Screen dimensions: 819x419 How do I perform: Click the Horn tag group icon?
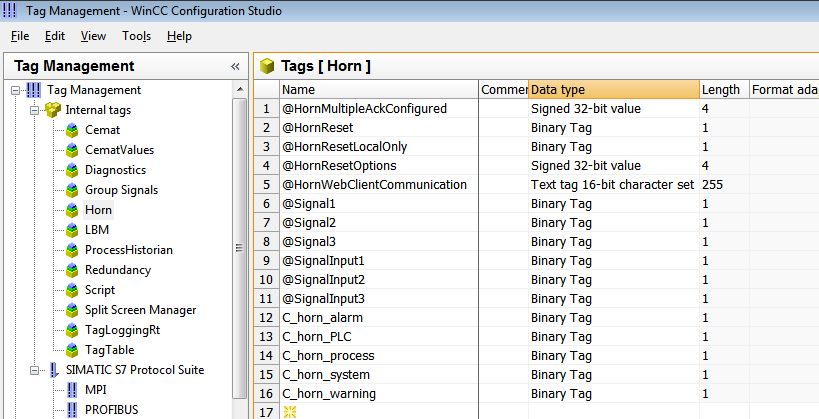click(72, 210)
